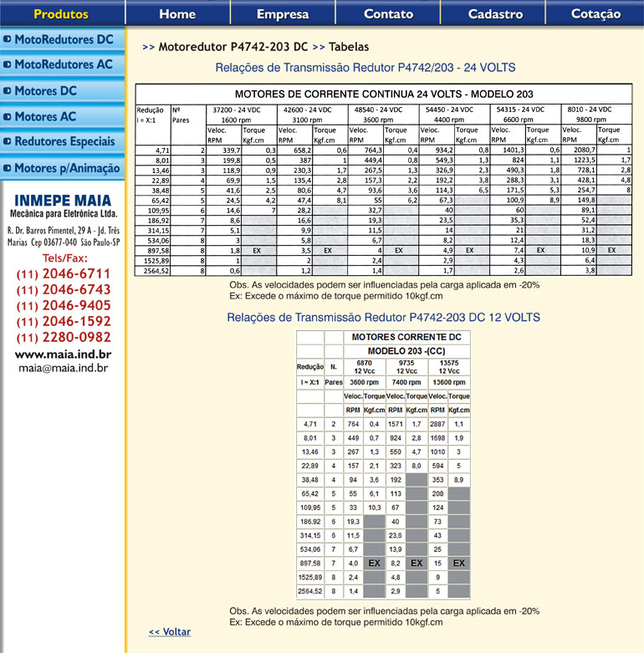Open the Contato tab
644x653 pixels.
388,14
